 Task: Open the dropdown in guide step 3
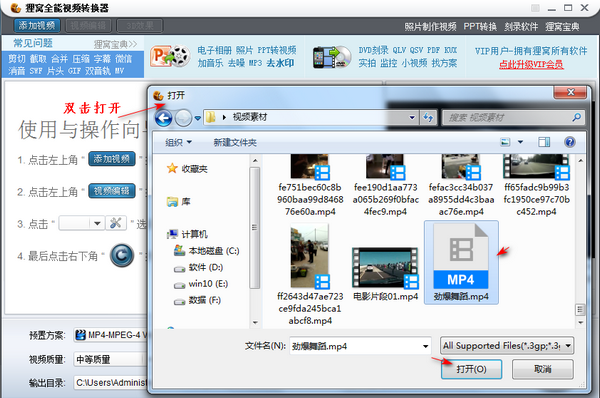[x=97, y=223]
